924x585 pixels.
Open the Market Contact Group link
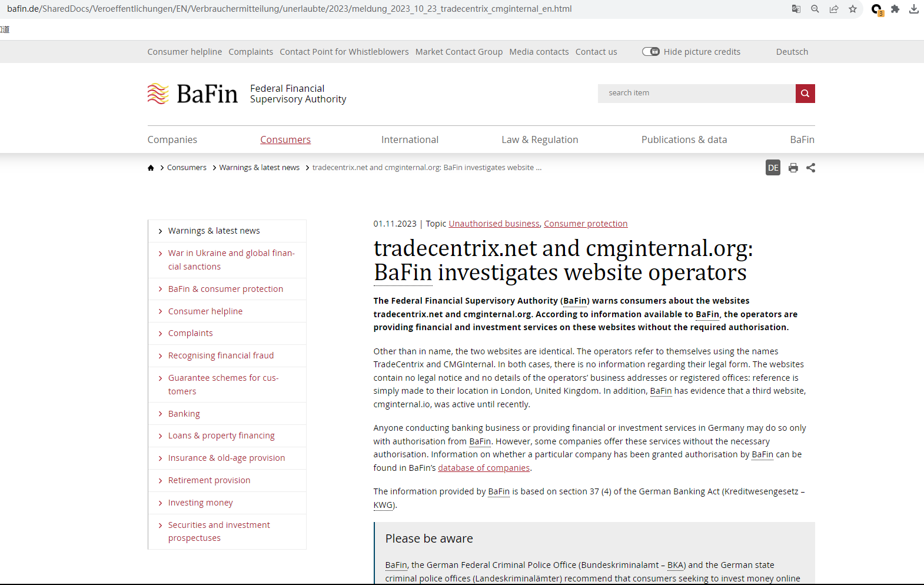coord(459,52)
